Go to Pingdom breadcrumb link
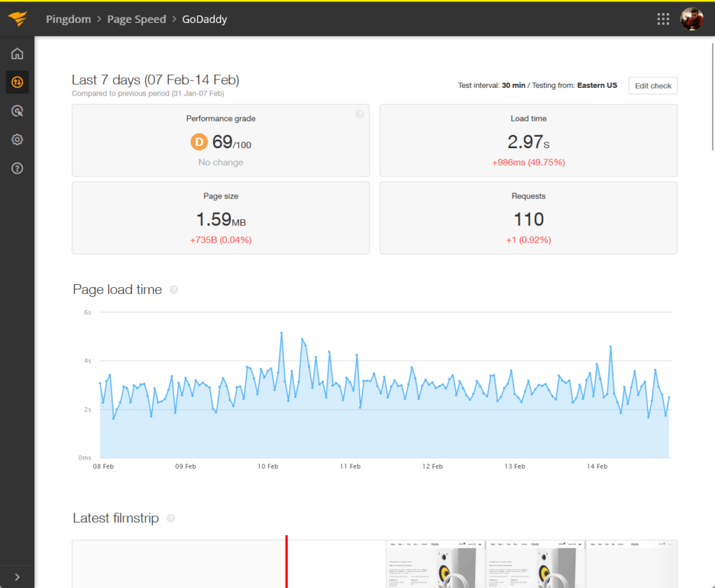 coord(68,19)
